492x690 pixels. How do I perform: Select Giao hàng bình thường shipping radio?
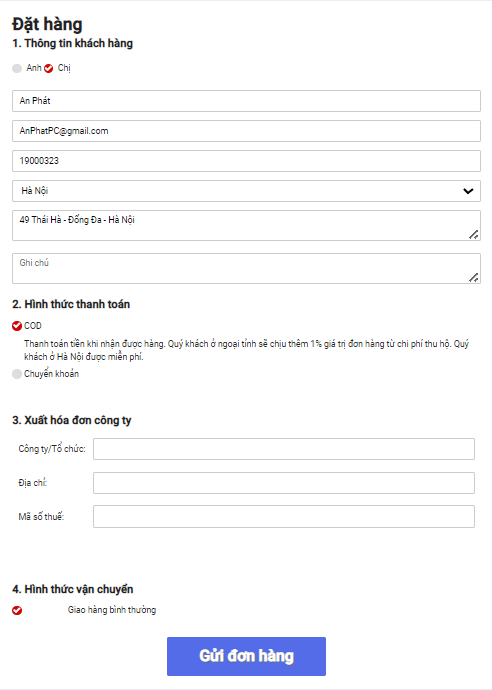coord(17,610)
